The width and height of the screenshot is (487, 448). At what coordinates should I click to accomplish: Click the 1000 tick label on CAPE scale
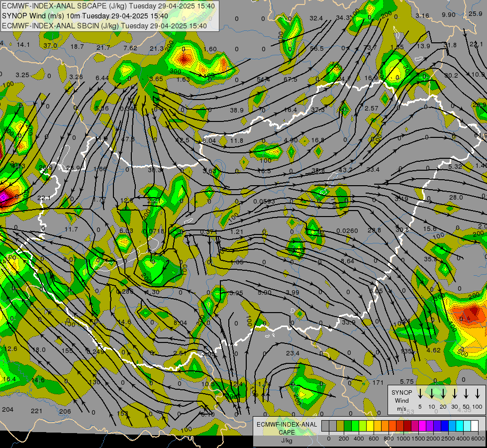pyautogui.click(x=403, y=439)
